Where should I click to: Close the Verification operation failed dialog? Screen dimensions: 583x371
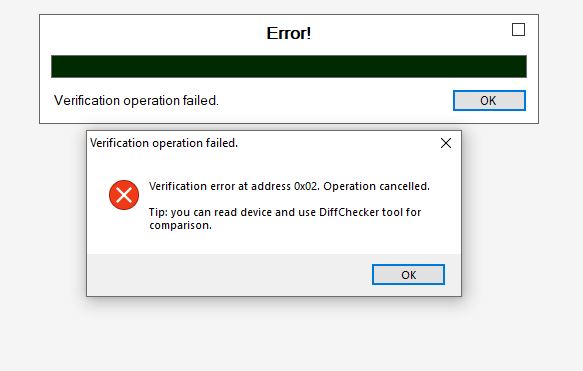[x=446, y=143]
